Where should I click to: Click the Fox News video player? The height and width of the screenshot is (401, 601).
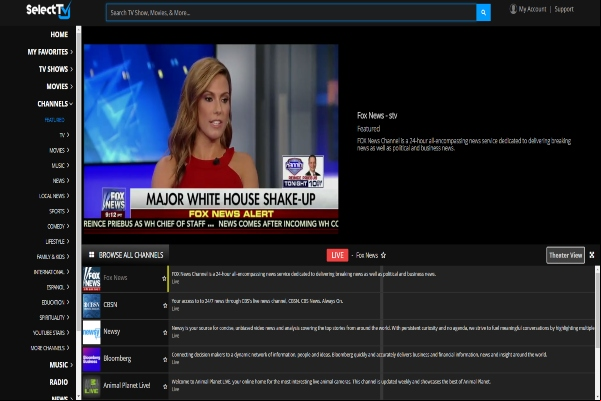click(211, 139)
